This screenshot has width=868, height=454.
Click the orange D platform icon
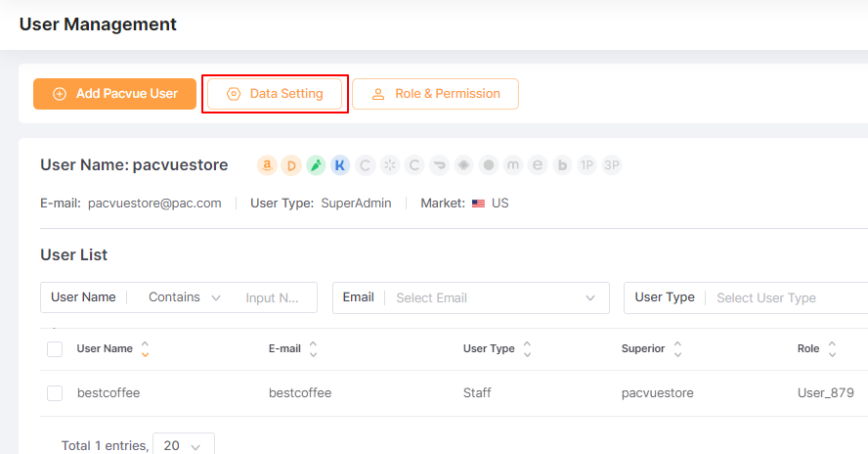(291, 165)
